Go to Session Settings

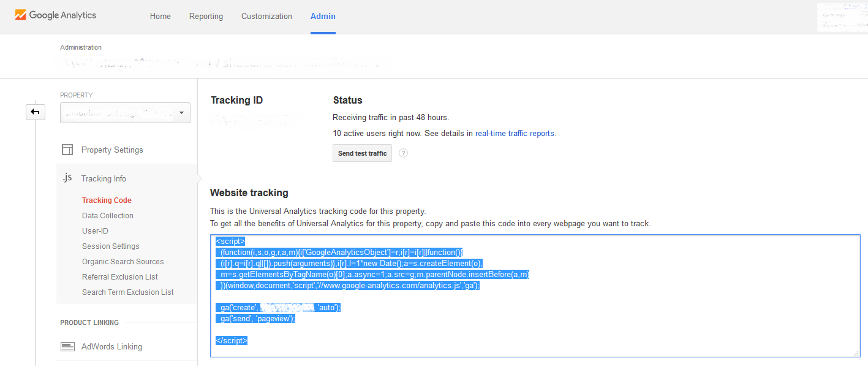[111, 246]
